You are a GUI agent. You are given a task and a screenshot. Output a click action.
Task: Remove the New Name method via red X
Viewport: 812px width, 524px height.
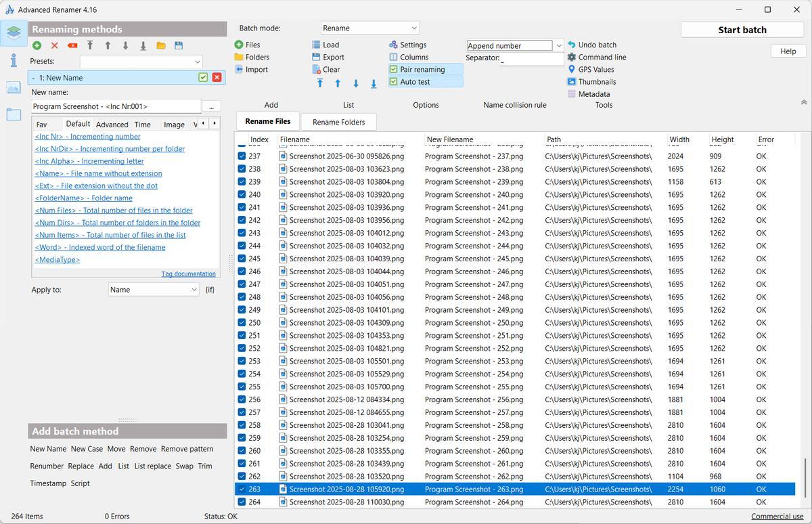[217, 78]
